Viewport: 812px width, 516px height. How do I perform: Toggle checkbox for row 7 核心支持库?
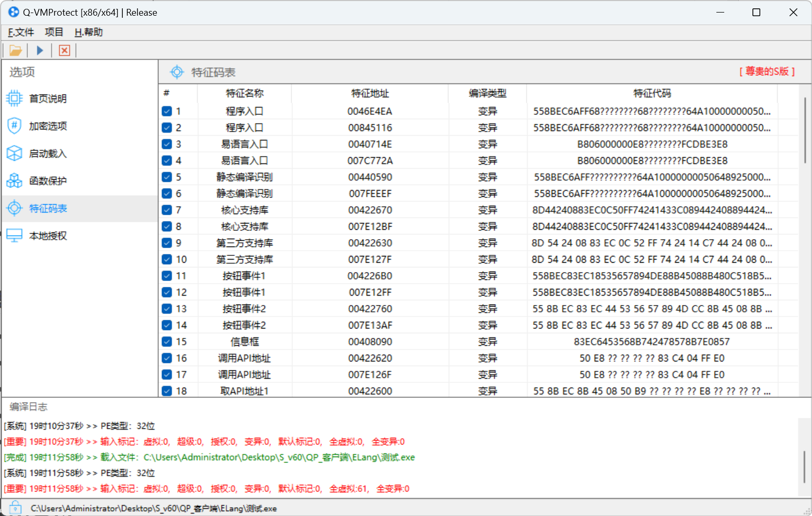pos(167,210)
